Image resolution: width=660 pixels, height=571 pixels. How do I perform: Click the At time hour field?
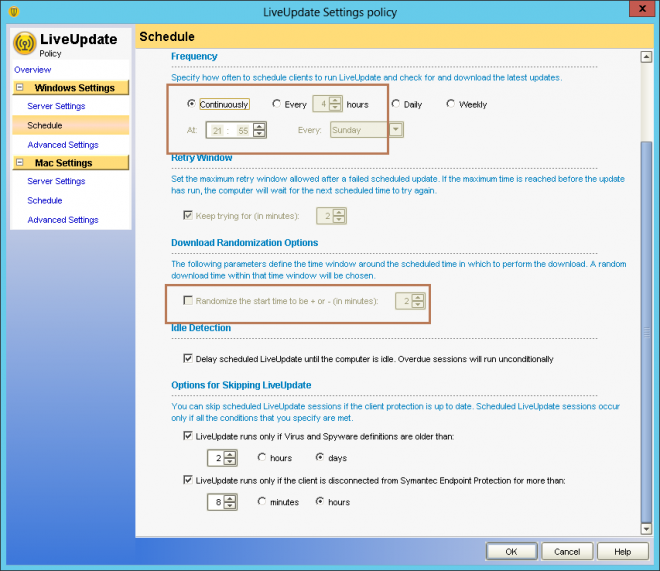(217, 130)
